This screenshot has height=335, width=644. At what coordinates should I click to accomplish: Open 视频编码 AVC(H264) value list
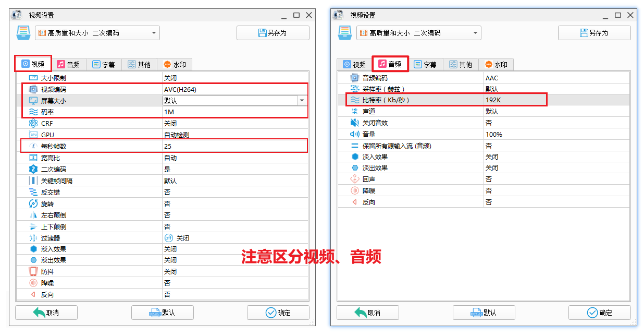point(235,89)
